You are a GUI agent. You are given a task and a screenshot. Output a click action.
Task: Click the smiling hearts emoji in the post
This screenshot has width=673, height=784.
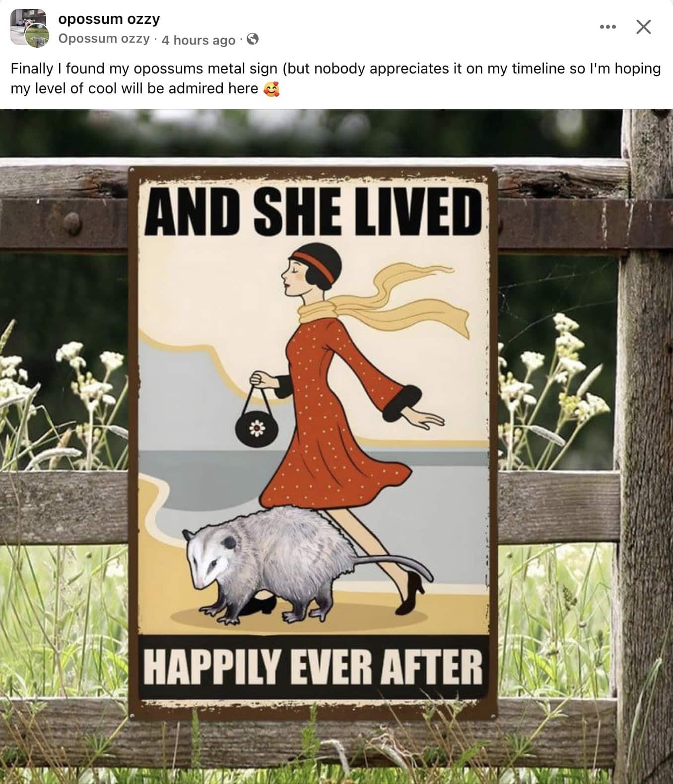[271, 89]
